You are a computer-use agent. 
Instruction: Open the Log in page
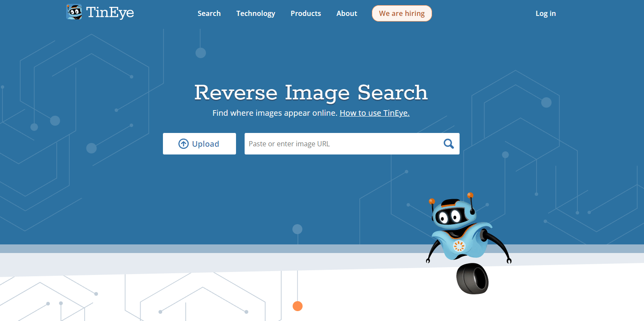tap(546, 13)
